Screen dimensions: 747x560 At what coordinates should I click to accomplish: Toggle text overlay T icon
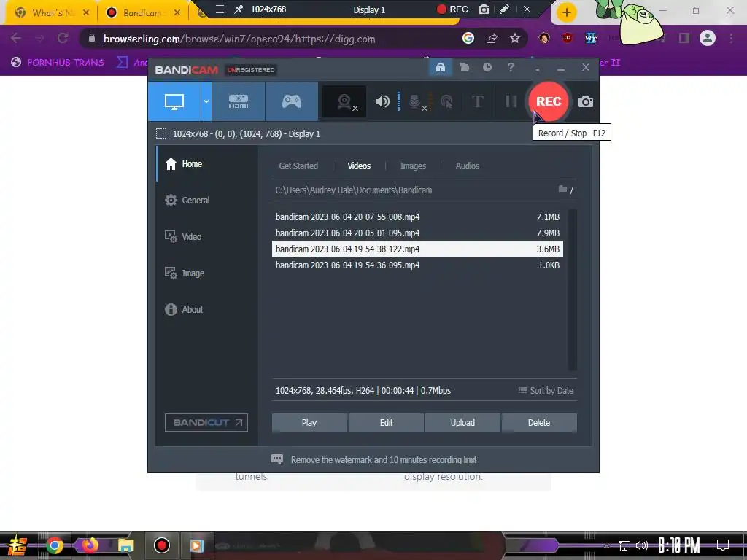click(x=477, y=101)
